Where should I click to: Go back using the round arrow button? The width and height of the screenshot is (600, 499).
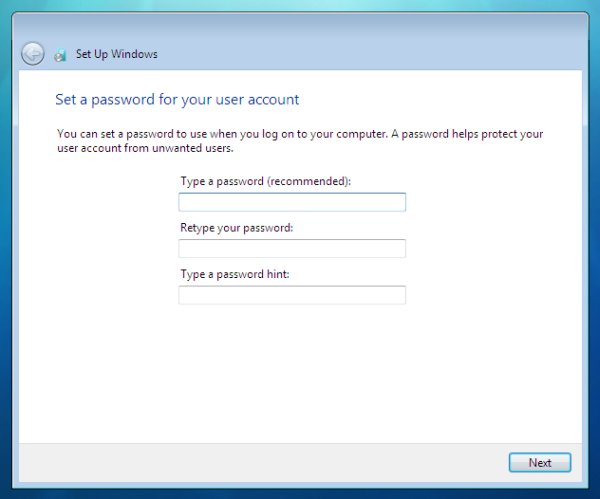coord(33,54)
